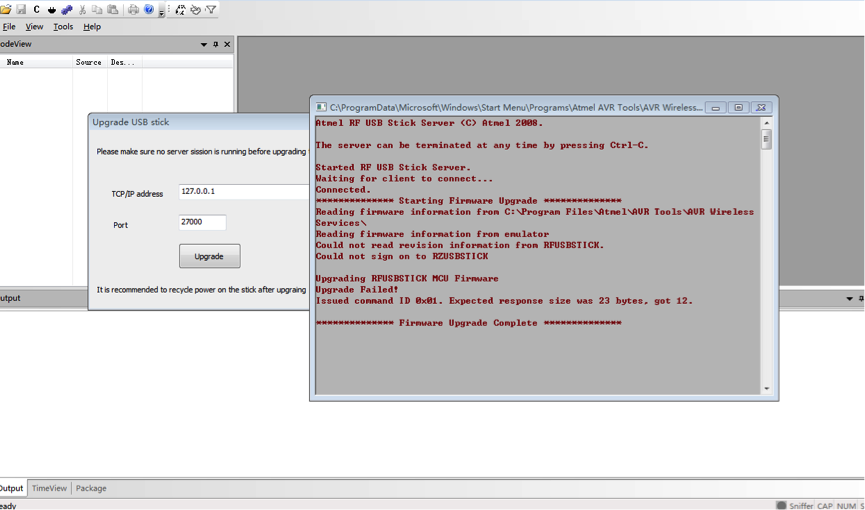Click the console window scroll-down arrow
The height and width of the screenshot is (510, 865).
[x=767, y=389]
